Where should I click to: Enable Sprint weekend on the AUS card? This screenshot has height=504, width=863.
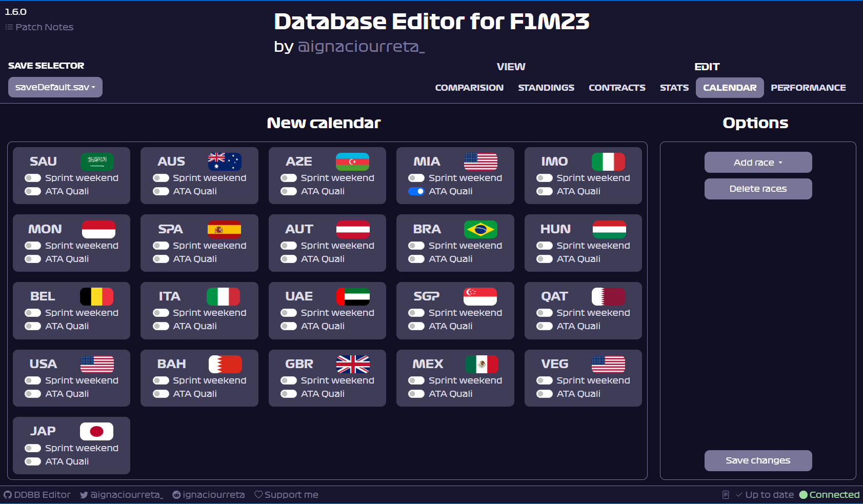(160, 178)
